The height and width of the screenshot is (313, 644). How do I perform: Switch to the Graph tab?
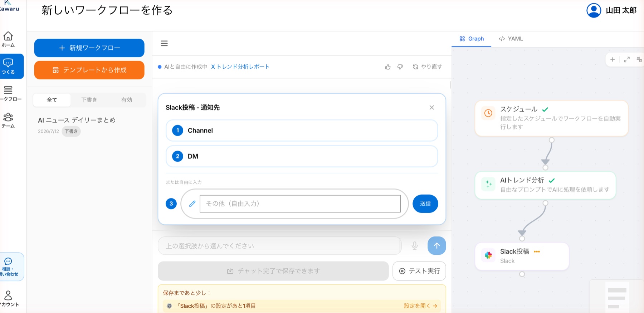[472, 39]
